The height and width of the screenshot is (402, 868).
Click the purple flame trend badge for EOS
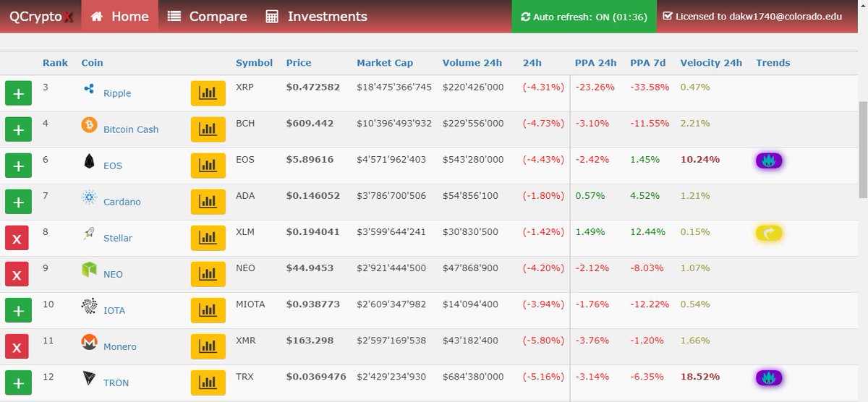click(770, 161)
